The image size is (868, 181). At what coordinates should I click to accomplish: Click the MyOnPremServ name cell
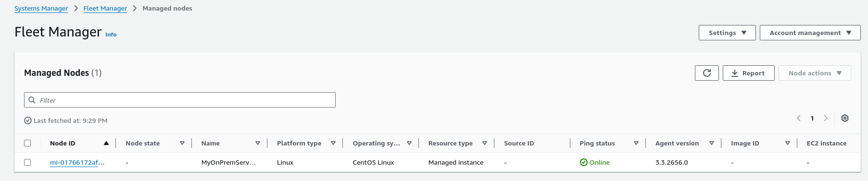[228, 162]
